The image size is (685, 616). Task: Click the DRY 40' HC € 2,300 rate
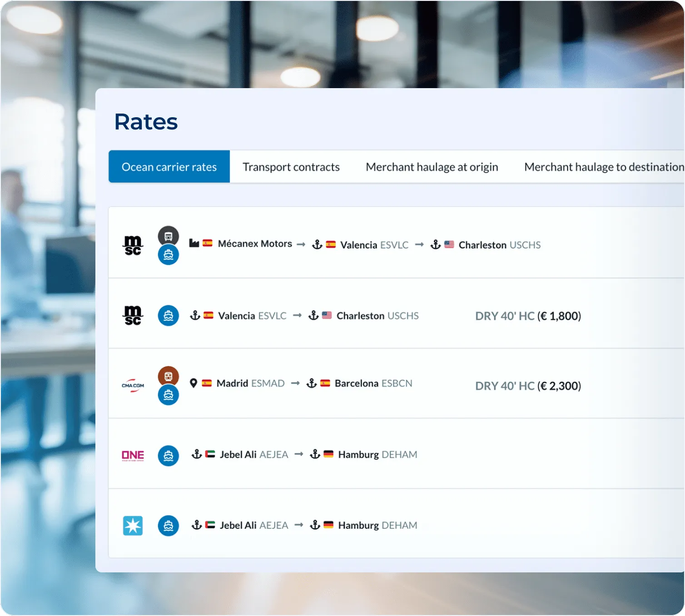pyautogui.click(x=528, y=386)
